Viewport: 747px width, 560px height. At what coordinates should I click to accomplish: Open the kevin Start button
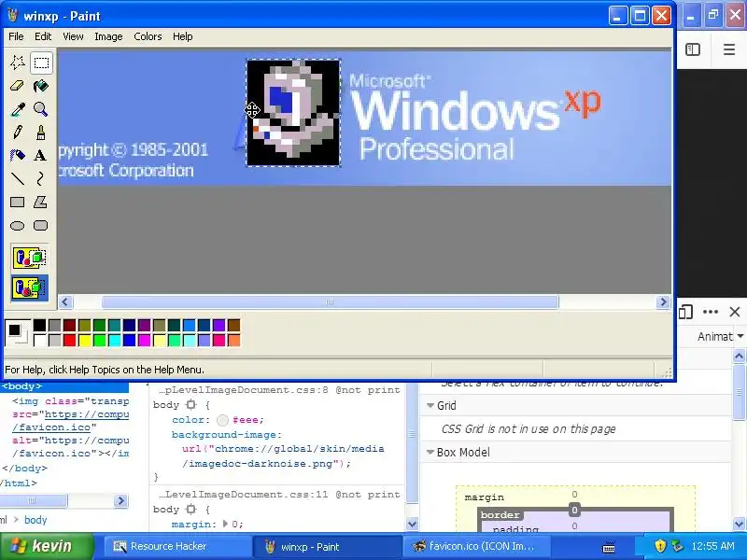click(47, 546)
